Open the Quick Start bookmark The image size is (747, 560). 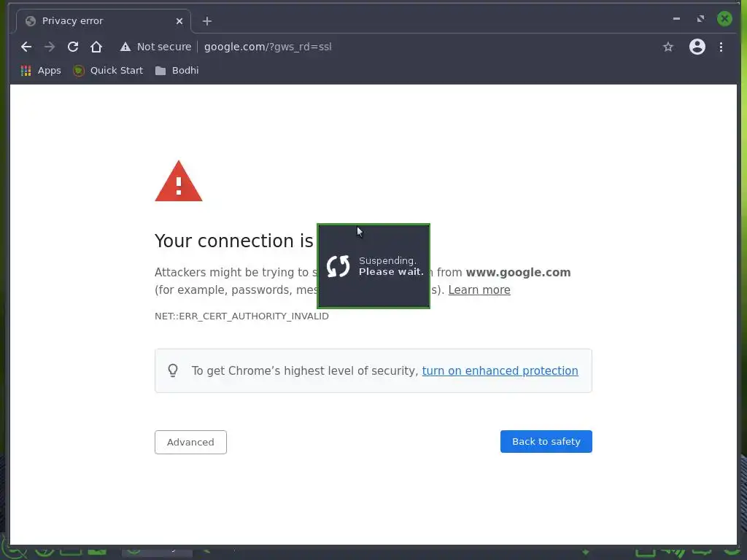pyautogui.click(x=108, y=71)
